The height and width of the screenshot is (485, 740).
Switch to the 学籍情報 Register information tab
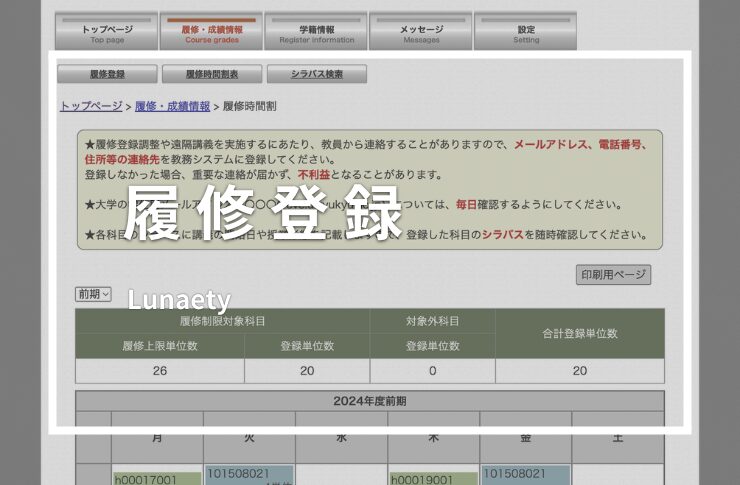click(x=316, y=31)
